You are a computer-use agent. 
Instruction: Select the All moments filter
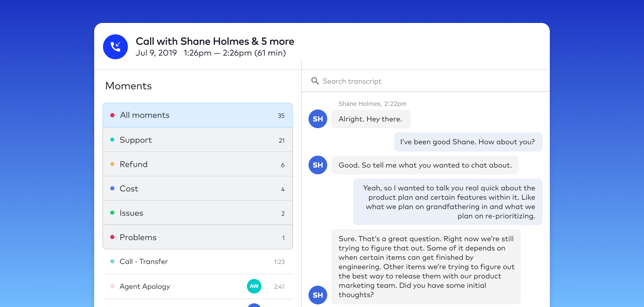pyautogui.click(x=198, y=116)
